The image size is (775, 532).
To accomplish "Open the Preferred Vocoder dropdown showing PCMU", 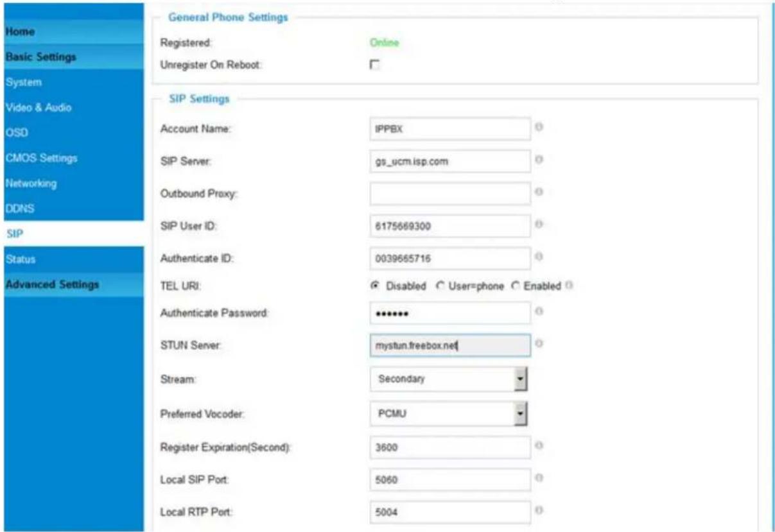I will [x=448, y=415].
